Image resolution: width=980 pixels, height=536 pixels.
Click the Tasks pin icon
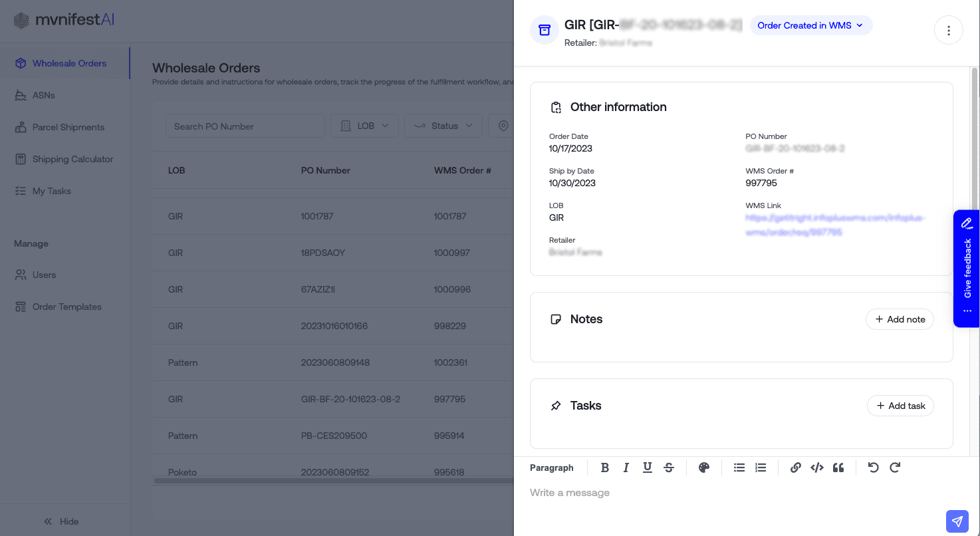coord(556,406)
